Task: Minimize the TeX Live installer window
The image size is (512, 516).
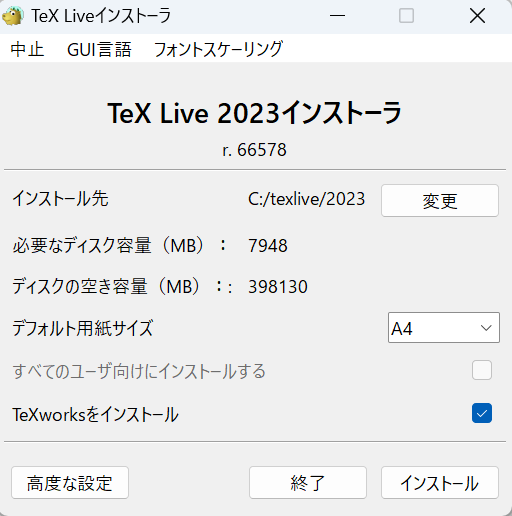Action: point(337,16)
